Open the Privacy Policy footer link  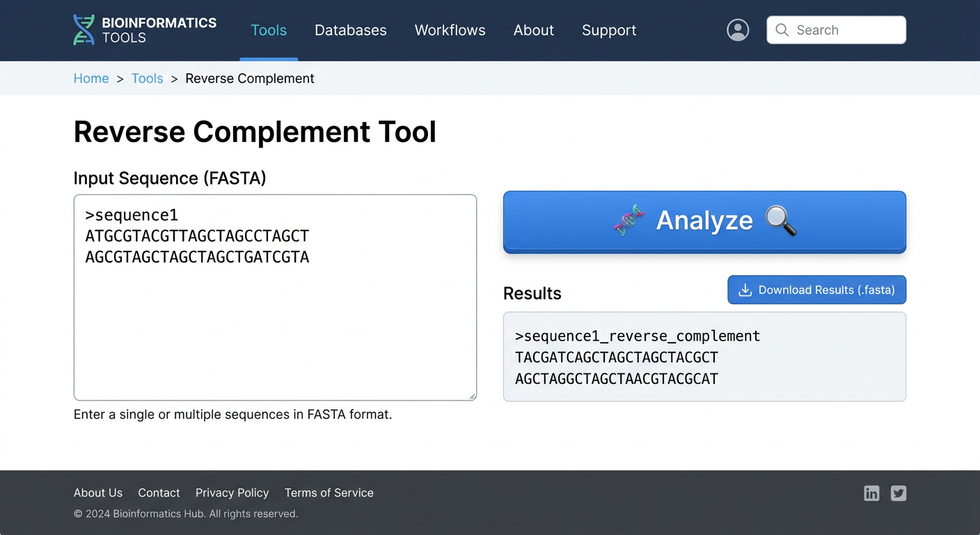[232, 493]
